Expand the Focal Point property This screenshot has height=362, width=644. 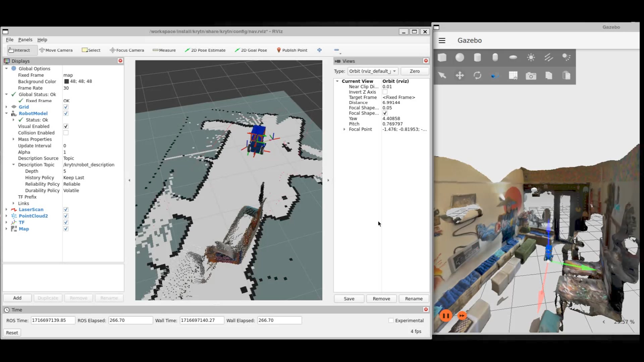pyautogui.click(x=344, y=129)
